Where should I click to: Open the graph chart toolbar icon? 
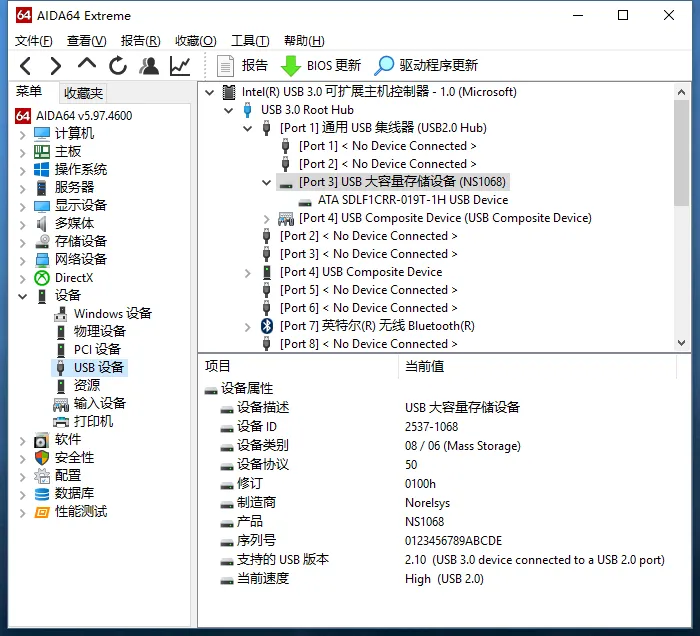[180, 66]
